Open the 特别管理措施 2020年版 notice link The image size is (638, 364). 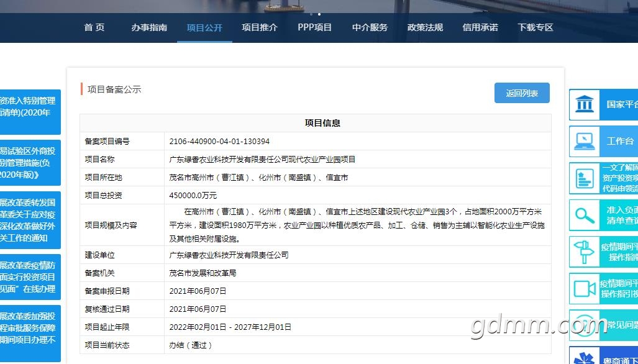pyautogui.click(x=30, y=163)
